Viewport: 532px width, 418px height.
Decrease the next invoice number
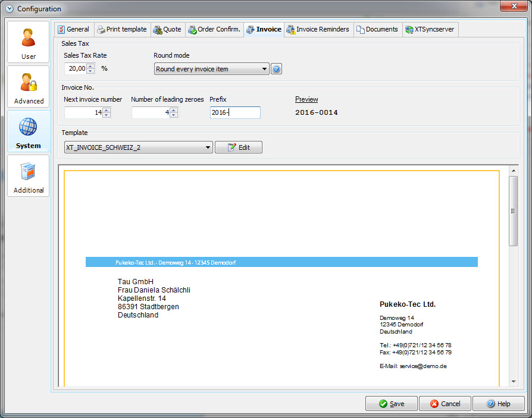pyautogui.click(x=106, y=115)
